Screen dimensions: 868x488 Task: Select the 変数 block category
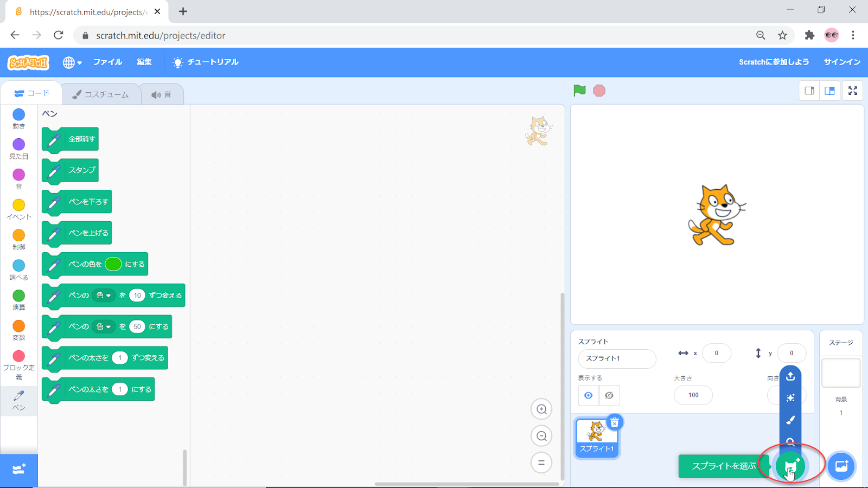click(19, 330)
